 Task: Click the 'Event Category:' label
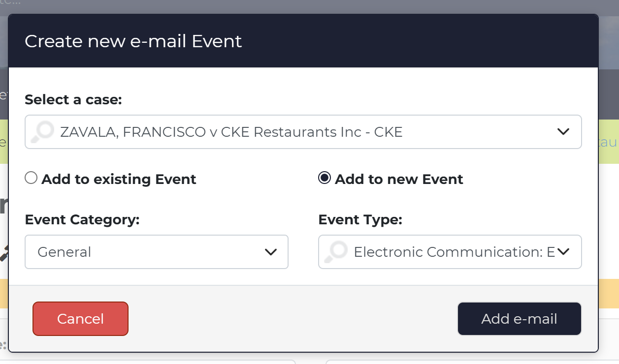[x=82, y=220]
